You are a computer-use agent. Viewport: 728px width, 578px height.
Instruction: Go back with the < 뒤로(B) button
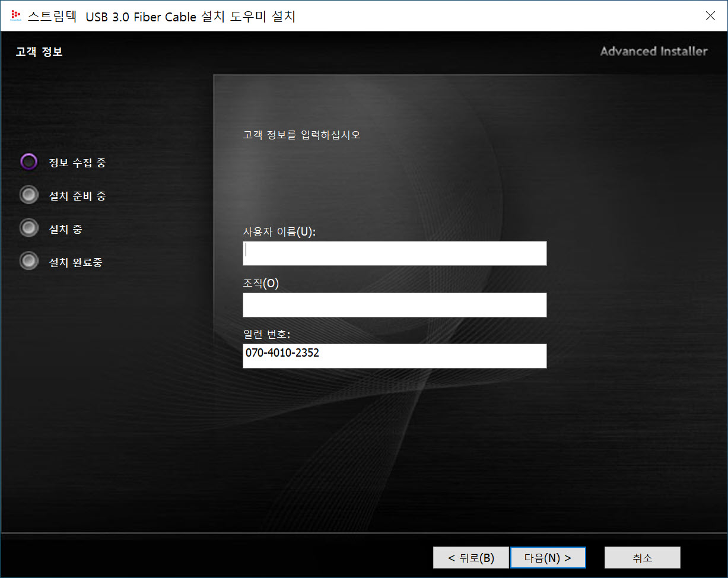coord(471,558)
